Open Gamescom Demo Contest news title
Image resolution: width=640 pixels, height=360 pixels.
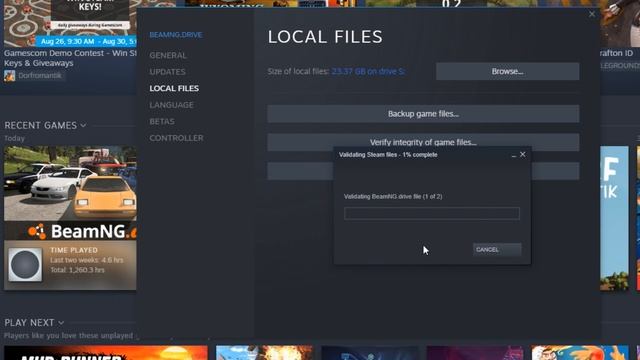[x=70, y=58]
